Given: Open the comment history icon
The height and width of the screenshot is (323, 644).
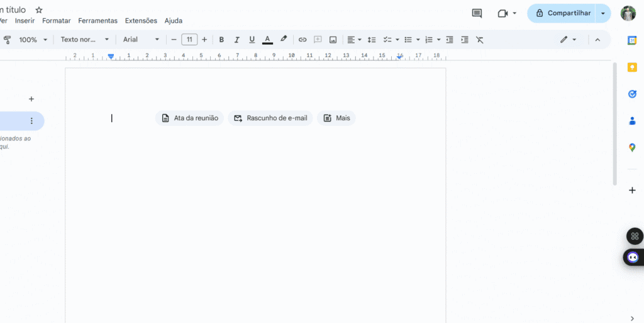Looking at the screenshot, I should point(477,13).
